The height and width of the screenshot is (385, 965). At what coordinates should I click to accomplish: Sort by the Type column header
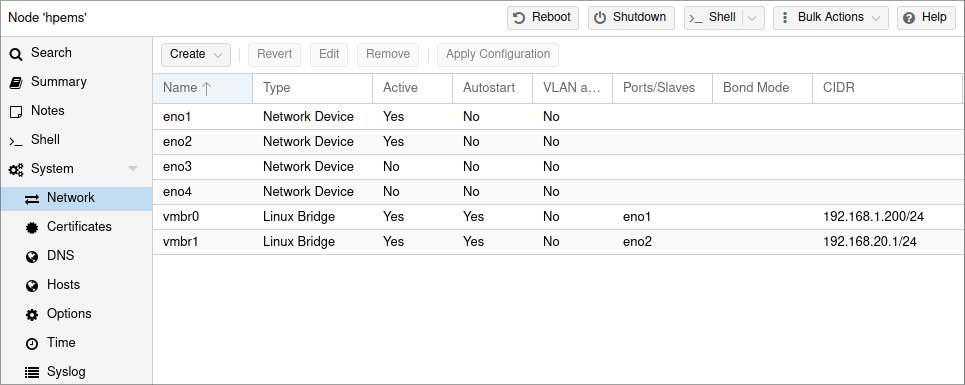tap(312, 88)
